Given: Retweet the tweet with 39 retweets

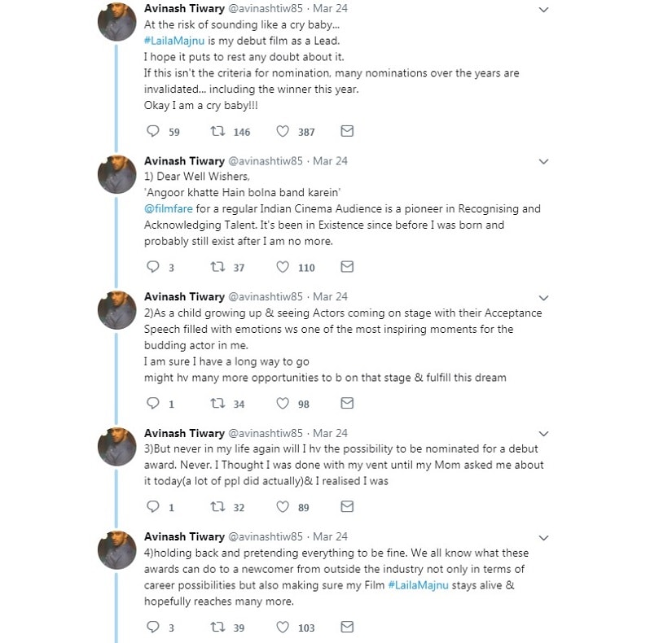Looking at the screenshot, I should point(217,628).
